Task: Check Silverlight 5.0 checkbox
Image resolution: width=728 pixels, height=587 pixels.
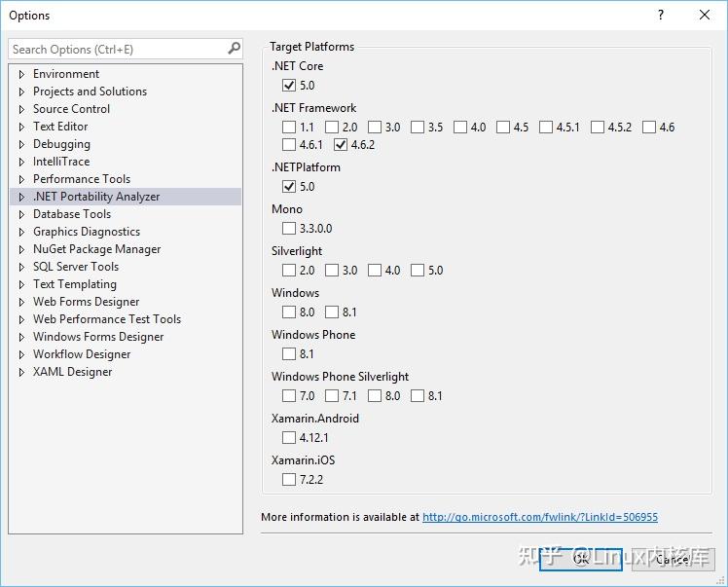Action: click(418, 270)
